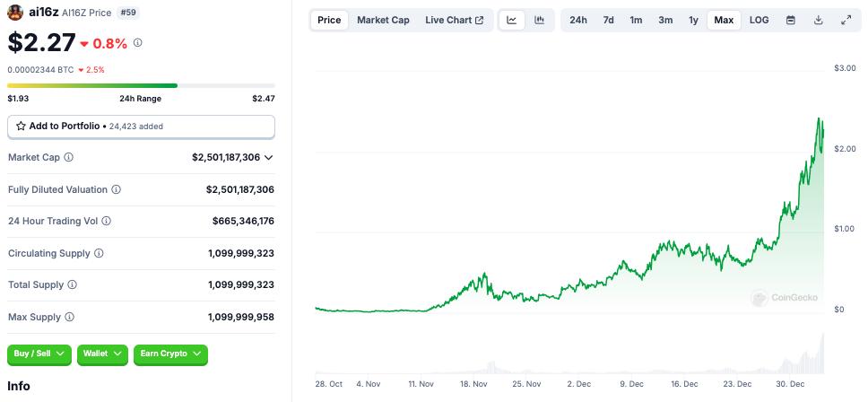The height and width of the screenshot is (402, 868).
Task: Select the line chart view icon
Action: (511, 20)
